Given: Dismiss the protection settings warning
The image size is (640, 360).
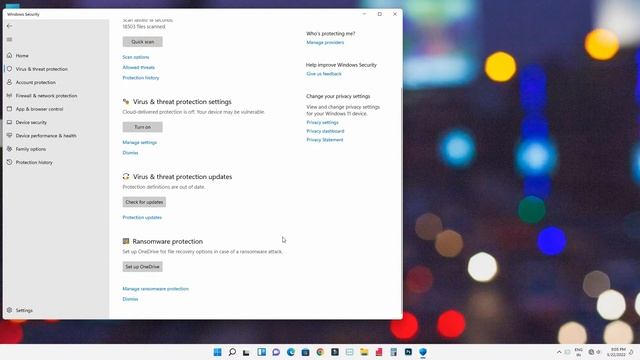Looking at the screenshot, I should pos(130,153).
